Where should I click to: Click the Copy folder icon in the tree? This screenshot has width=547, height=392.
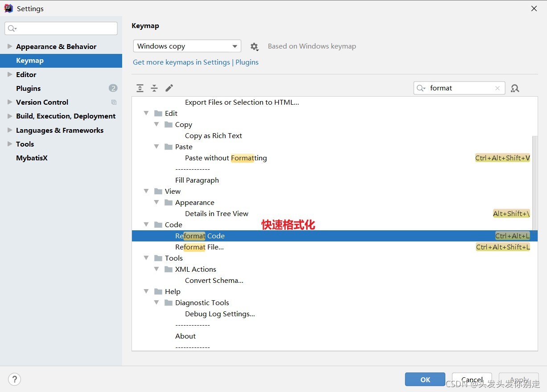click(169, 124)
